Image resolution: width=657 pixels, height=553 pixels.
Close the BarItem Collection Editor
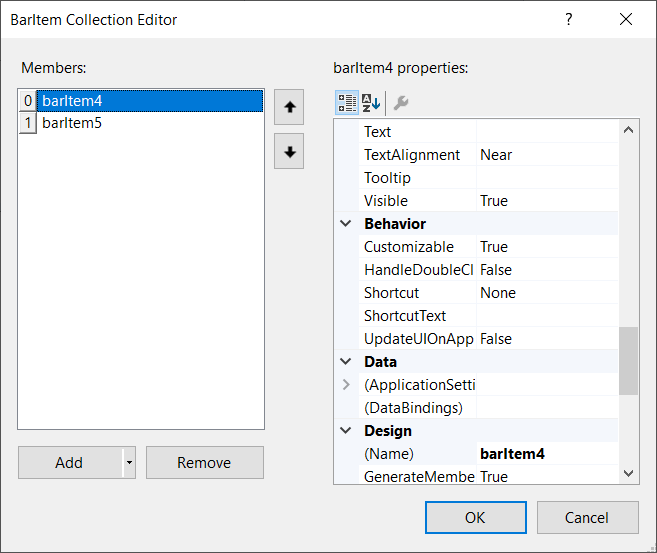626,19
